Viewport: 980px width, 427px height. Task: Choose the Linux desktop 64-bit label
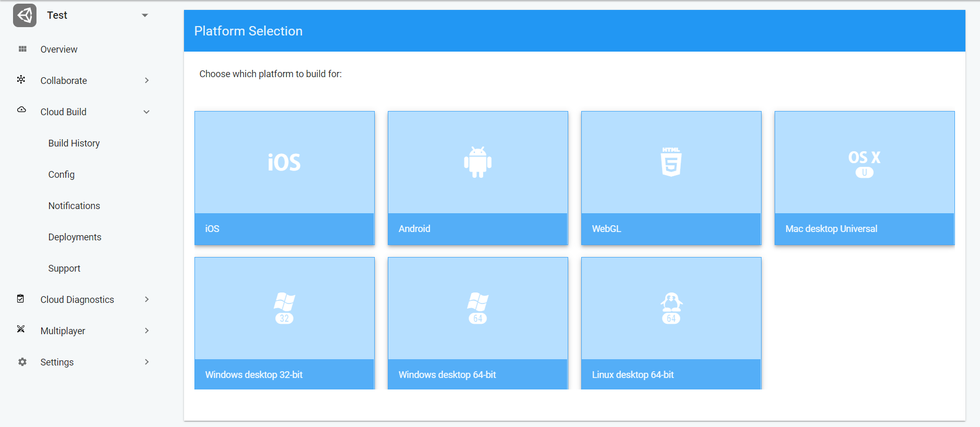(633, 375)
